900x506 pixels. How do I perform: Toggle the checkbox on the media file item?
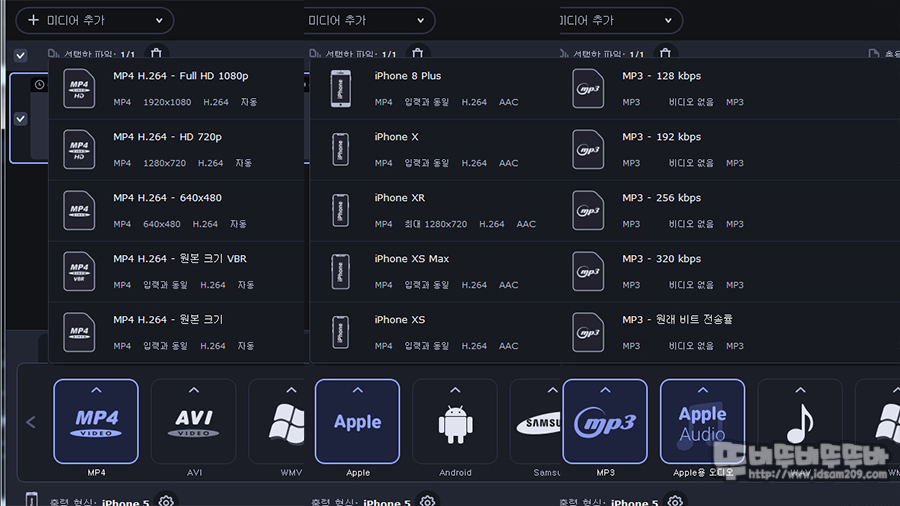pos(21,119)
